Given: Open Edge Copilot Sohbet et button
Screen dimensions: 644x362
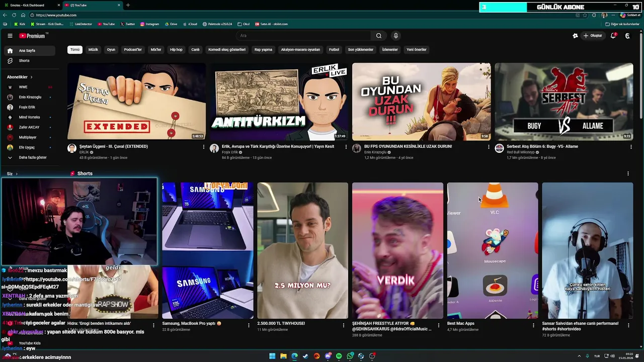Looking at the screenshot, I should coord(630,15).
